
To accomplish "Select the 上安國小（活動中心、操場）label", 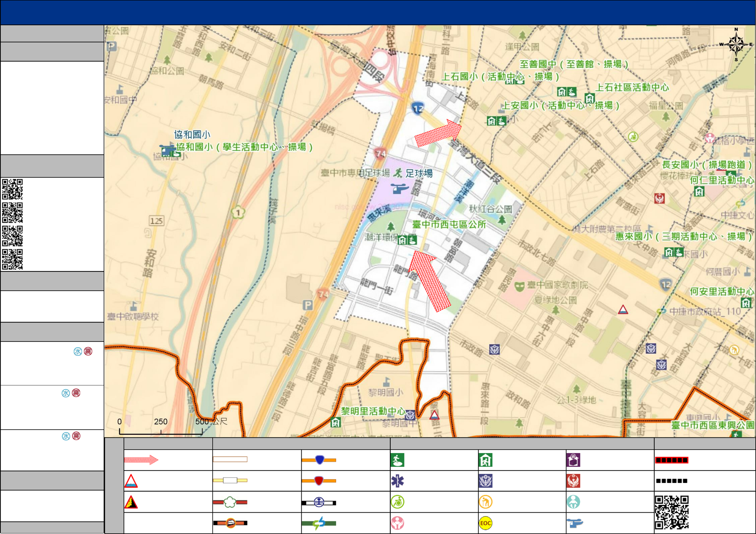I will [x=560, y=106].
